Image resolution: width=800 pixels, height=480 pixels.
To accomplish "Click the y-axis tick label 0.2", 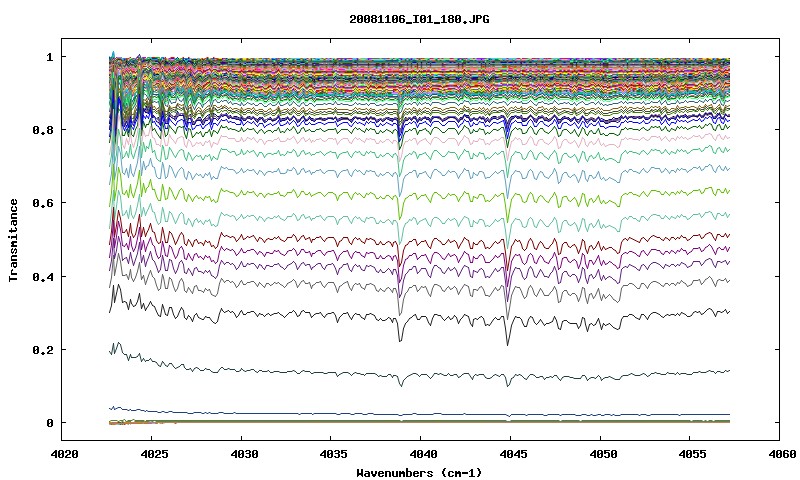I will click(42, 350).
